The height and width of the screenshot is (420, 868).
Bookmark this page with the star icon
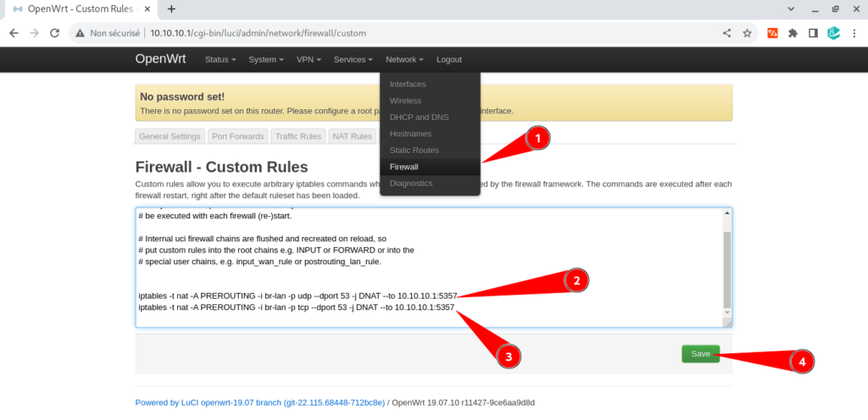[747, 33]
